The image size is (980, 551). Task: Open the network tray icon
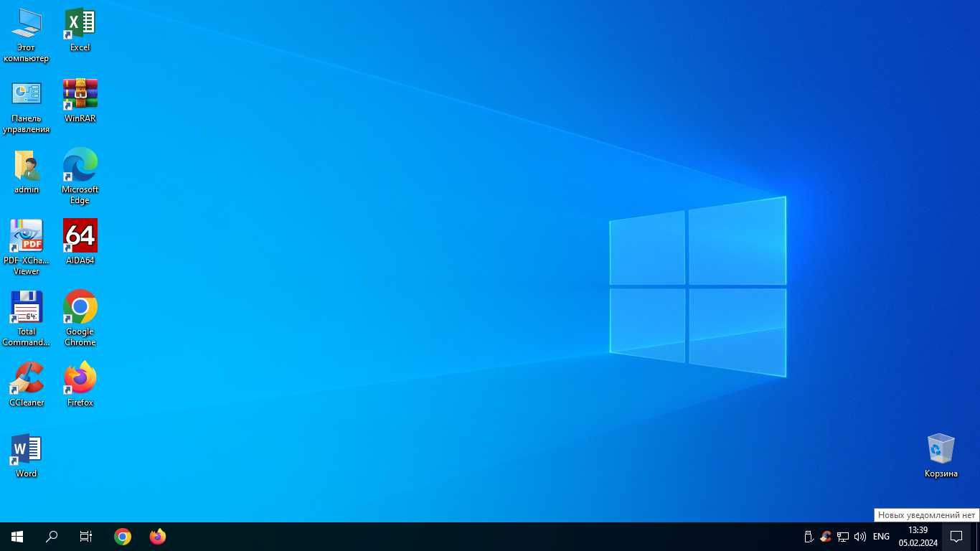pyautogui.click(x=843, y=537)
